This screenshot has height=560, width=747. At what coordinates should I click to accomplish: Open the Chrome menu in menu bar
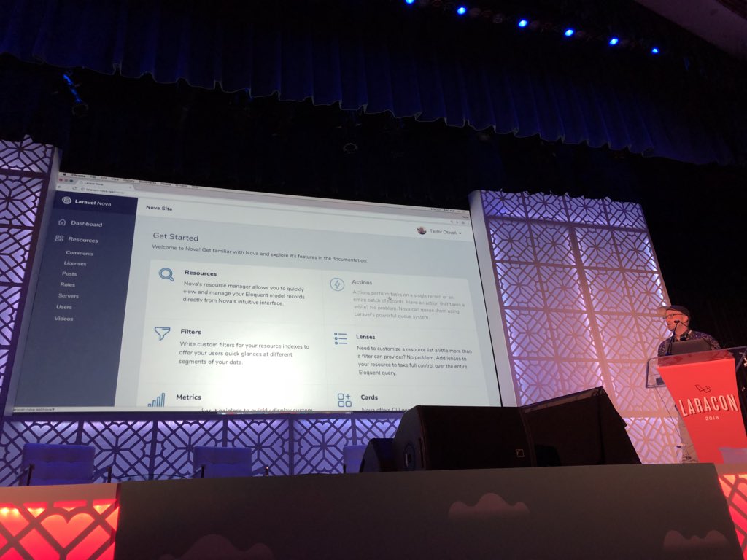click(x=78, y=176)
